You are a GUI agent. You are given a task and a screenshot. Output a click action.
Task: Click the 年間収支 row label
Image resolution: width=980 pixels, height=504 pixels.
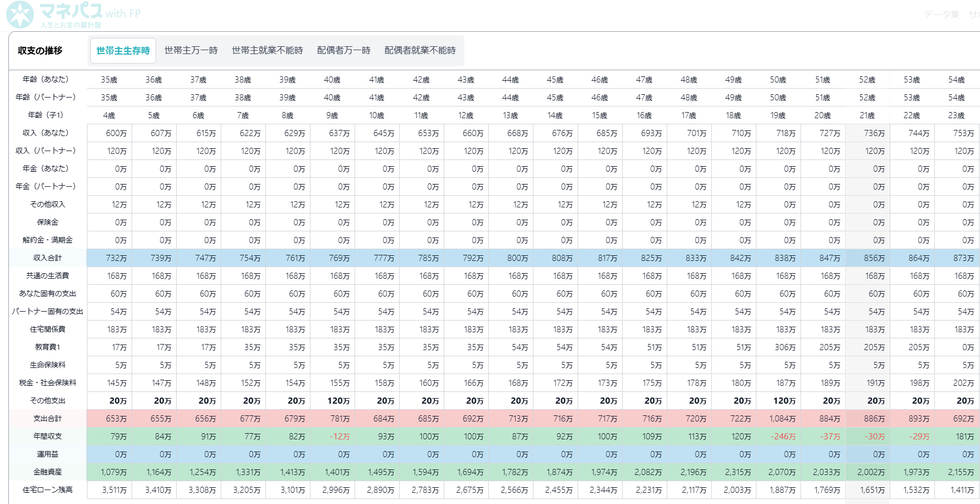pyautogui.click(x=47, y=437)
